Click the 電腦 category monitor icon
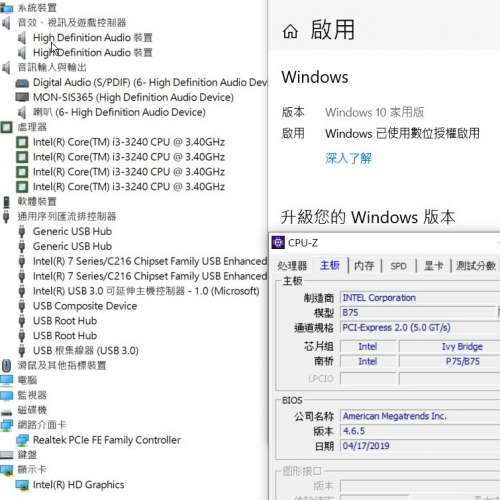Screen dimensions: 500x500 pyautogui.click(x=6, y=380)
